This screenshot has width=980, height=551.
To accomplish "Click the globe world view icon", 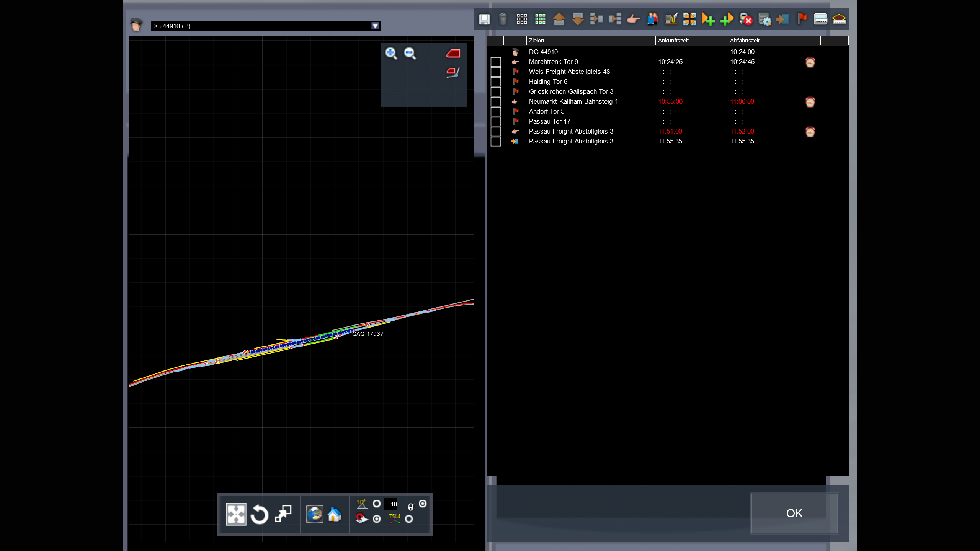I will tap(315, 514).
